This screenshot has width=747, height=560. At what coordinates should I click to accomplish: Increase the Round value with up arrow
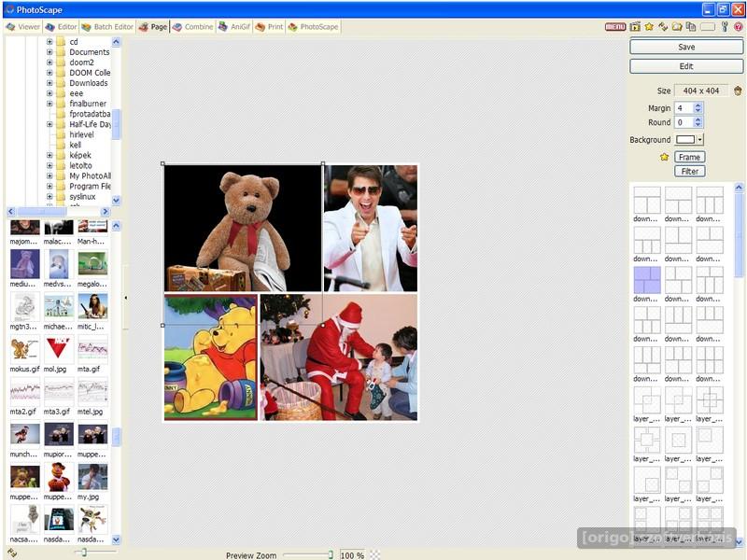coord(698,119)
